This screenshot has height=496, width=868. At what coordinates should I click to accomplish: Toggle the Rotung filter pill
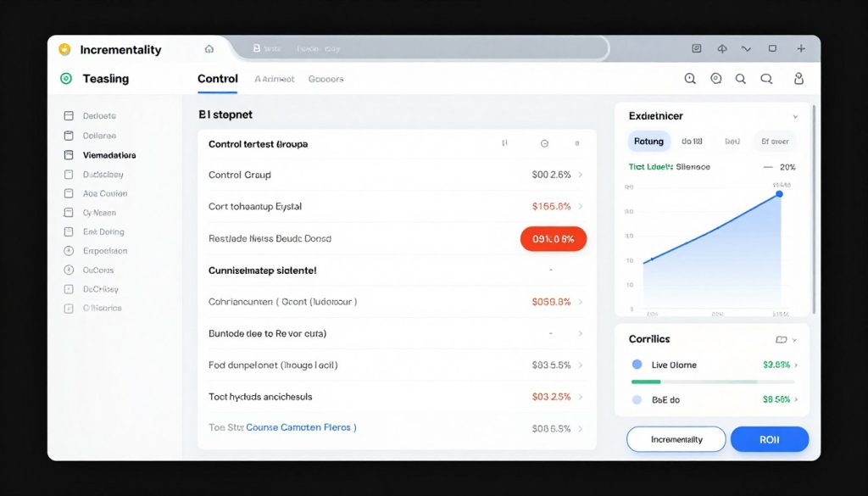(x=648, y=141)
